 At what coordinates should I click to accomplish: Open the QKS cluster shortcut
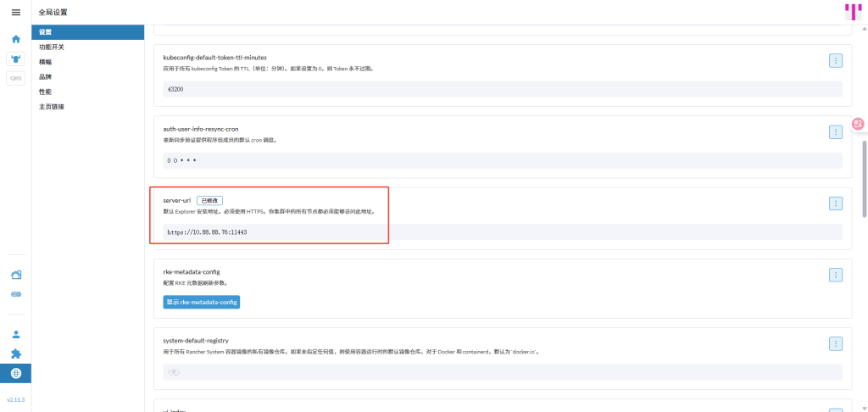click(15, 78)
